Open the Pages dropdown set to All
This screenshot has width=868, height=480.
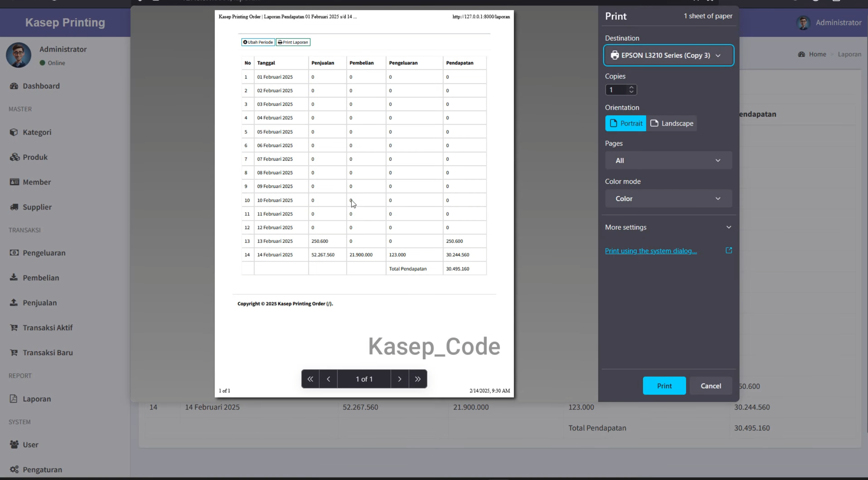[668, 160]
